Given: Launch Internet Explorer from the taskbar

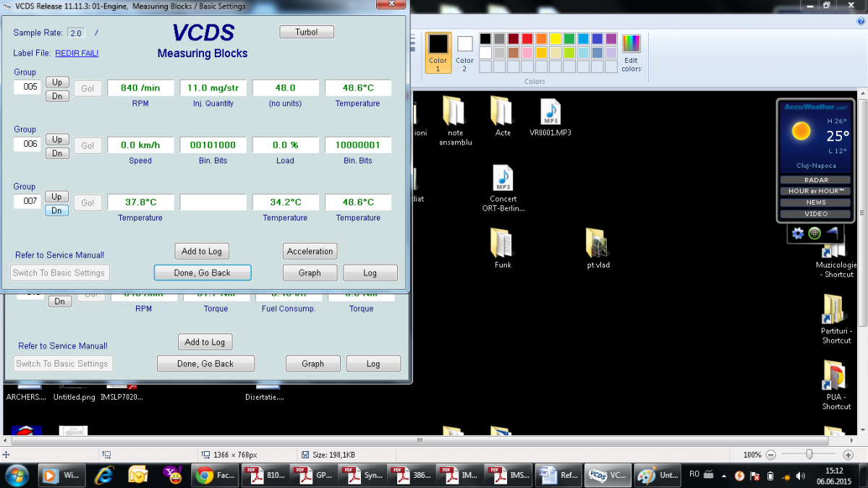Looking at the screenshot, I should click(105, 475).
